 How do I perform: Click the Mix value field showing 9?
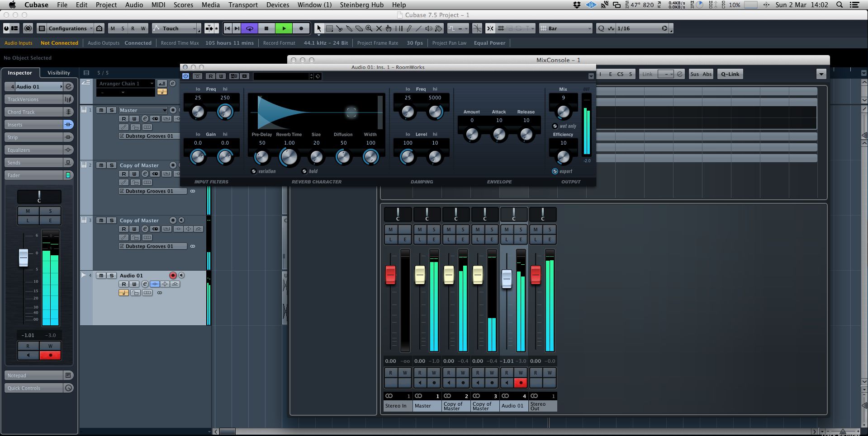pos(563,98)
